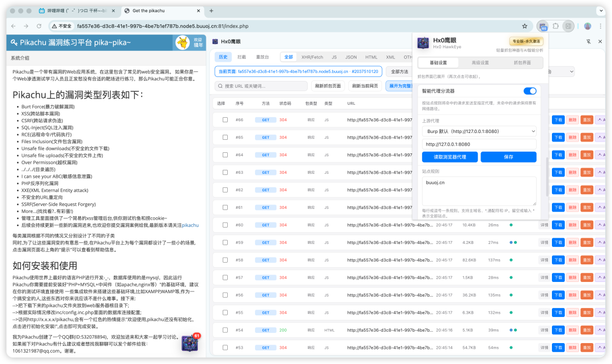Click the 刷新抓包页面 button
This screenshot has width=612, height=364.
[328, 86]
